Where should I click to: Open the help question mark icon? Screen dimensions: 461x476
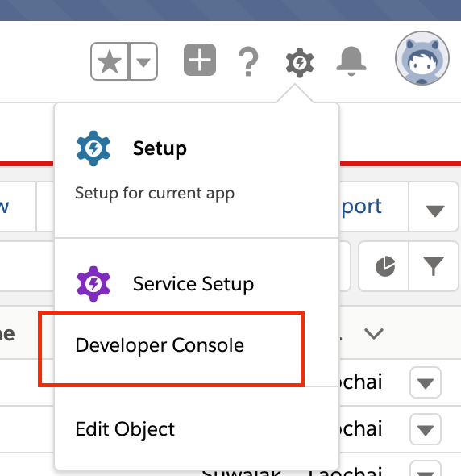[248, 61]
